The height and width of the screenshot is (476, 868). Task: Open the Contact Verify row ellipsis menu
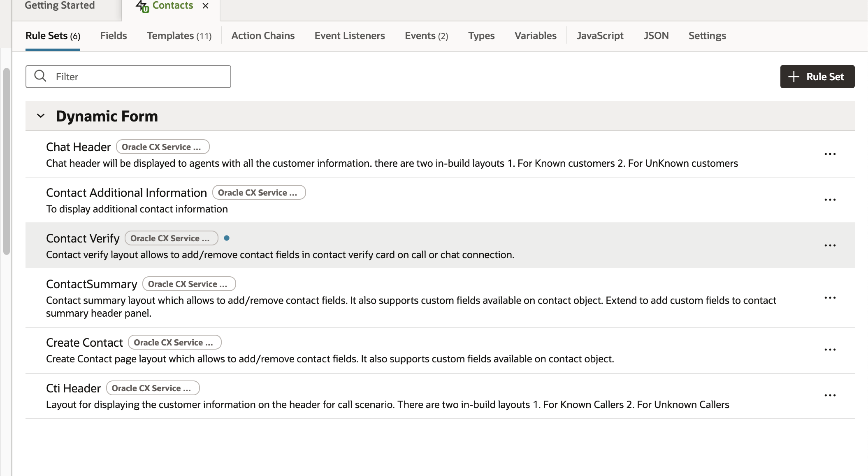(830, 245)
